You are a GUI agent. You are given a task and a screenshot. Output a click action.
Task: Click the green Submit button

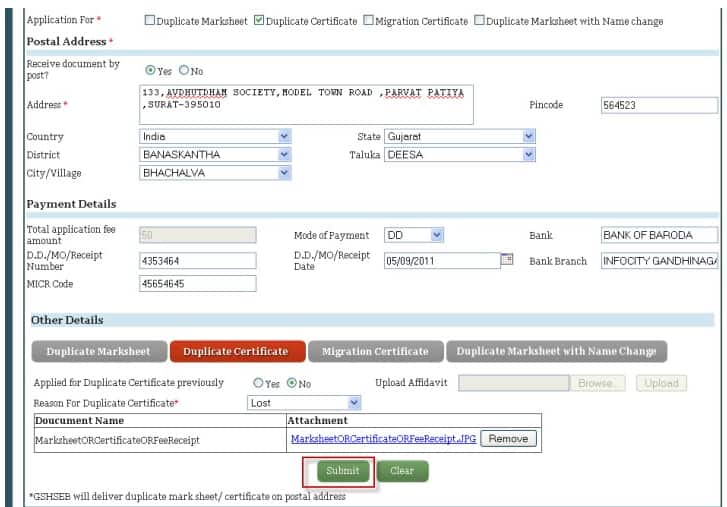pyautogui.click(x=343, y=471)
